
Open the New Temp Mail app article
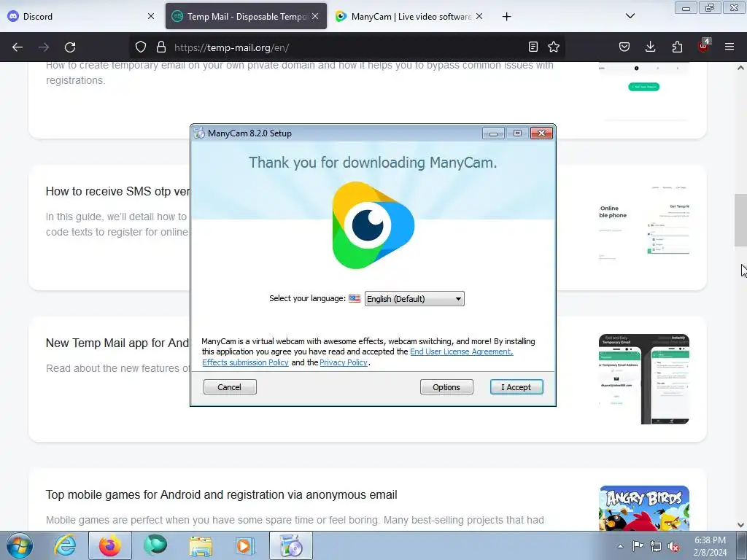click(117, 343)
